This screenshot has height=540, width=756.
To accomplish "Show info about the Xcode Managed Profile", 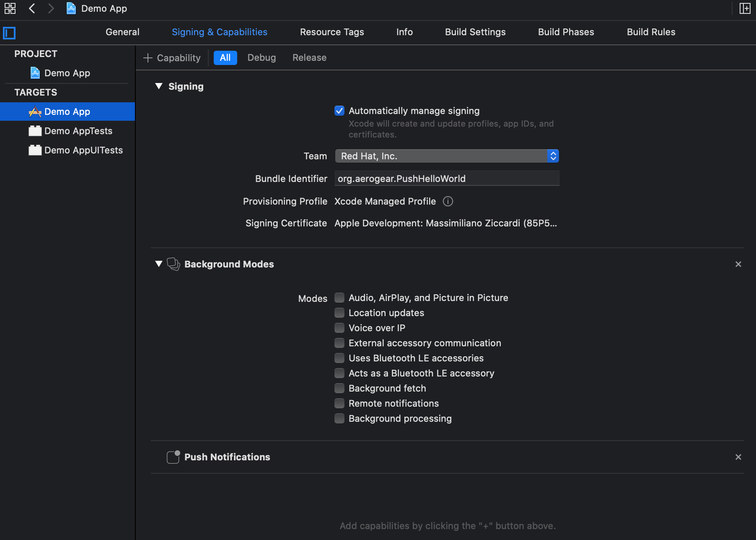I will coord(448,201).
